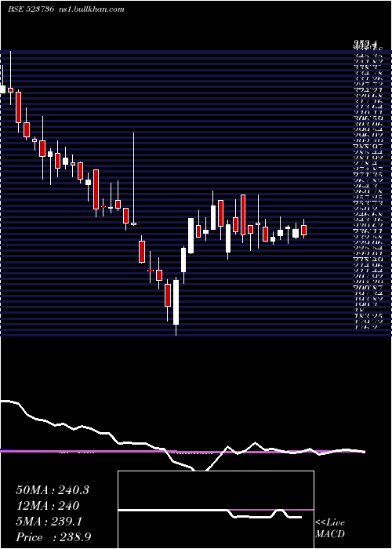Click the BSE 523736 chart title
Screen dimensions: 392x549
[x=31, y=9]
